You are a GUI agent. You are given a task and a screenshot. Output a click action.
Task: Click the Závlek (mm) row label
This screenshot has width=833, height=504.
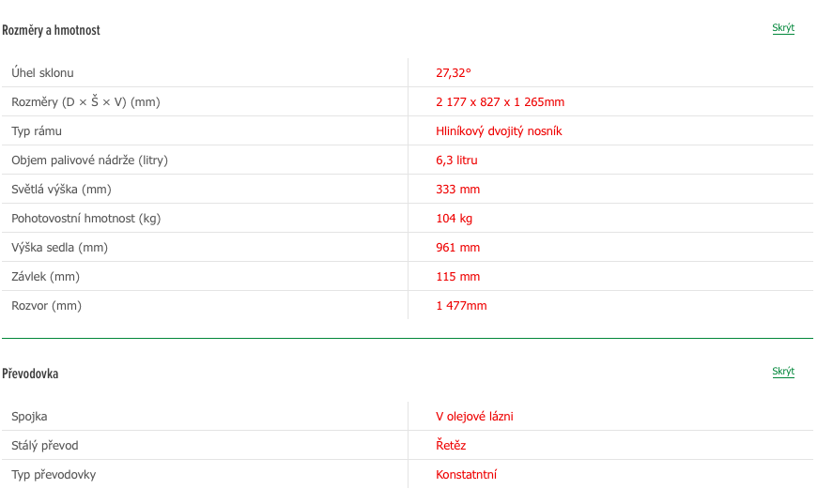tap(46, 277)
